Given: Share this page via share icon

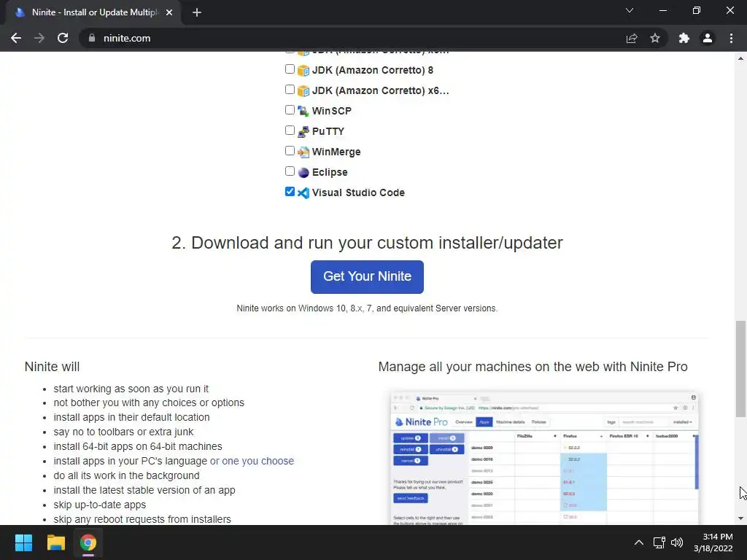Looking at the screenshot, I should (632, 38).
